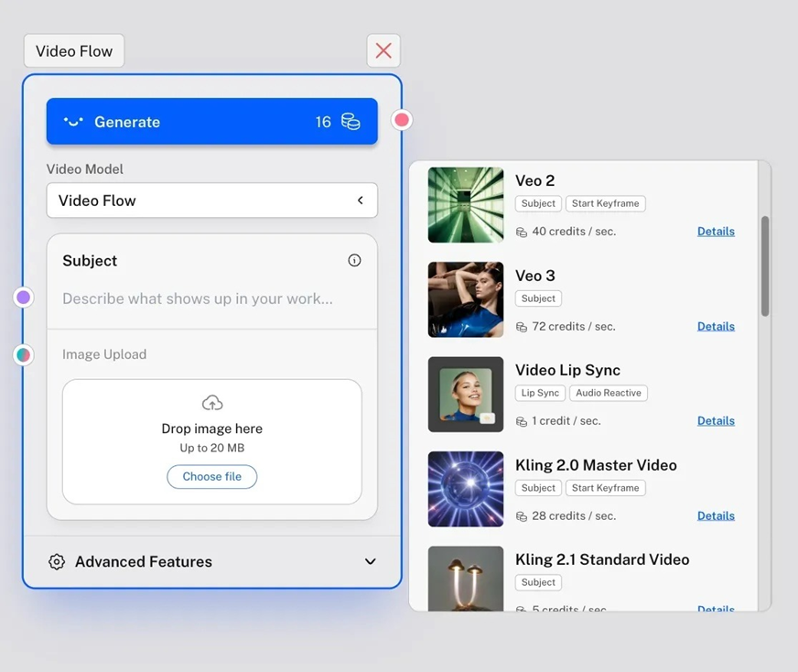
Task: Click the purple input connector dot
Action: click(x=24, y=298)
